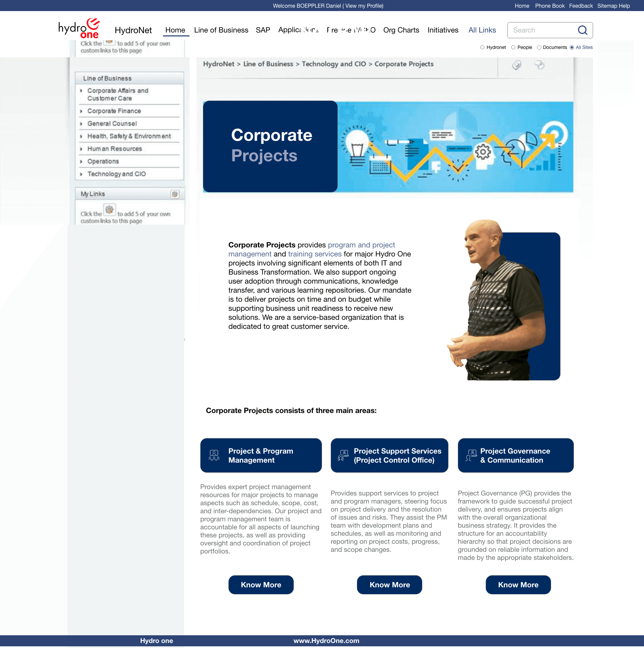644x648 pixels.
Task: Open My Links settings gear in header
Action: 175,194
